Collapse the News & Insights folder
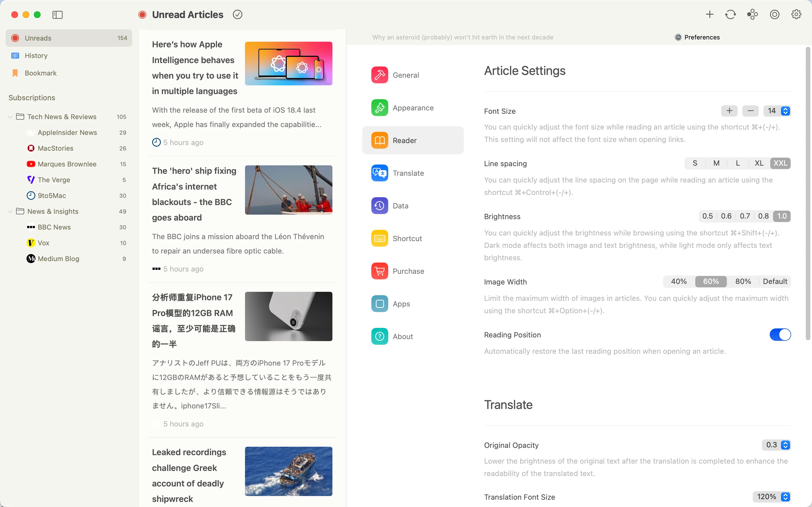Screen dimensions: 812x507 coord(10,212)
